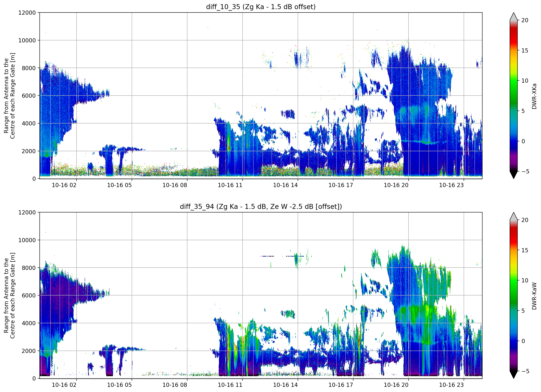This screenshot has width=541, height=392.
Task: Click x-tick '10-16 11' under diff_10_35 plot
Action: click(x=230, y=185)
